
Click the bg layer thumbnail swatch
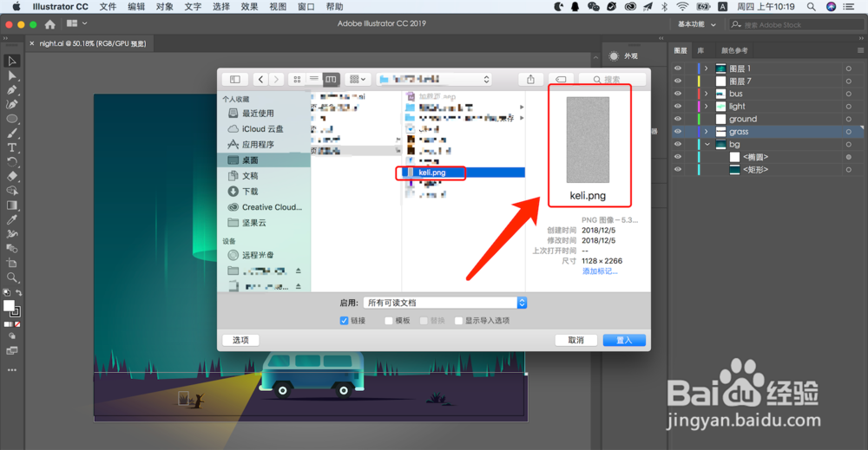(x=720, y=144)
